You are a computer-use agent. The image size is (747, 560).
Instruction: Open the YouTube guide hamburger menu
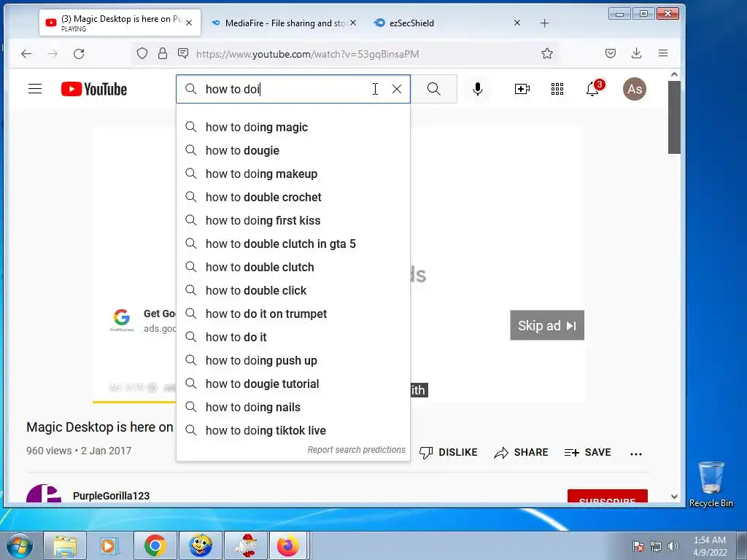pyautogui.click(x=35, y=89)
